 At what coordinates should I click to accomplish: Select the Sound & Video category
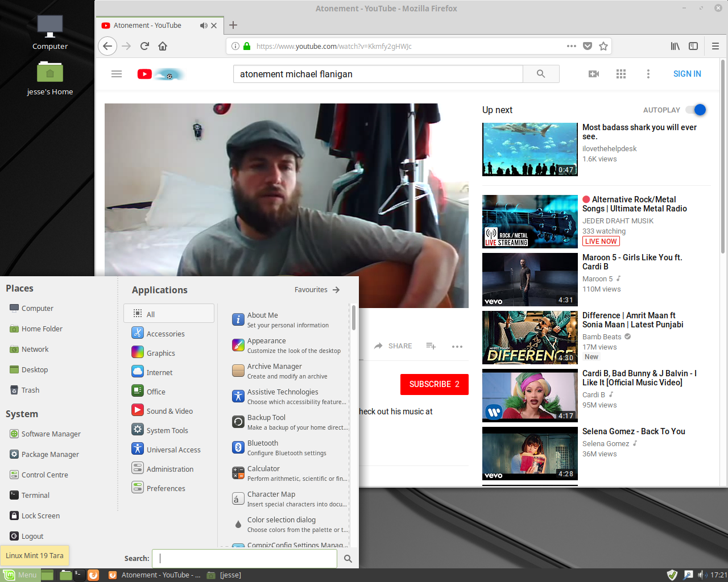[x=169, y=410]
